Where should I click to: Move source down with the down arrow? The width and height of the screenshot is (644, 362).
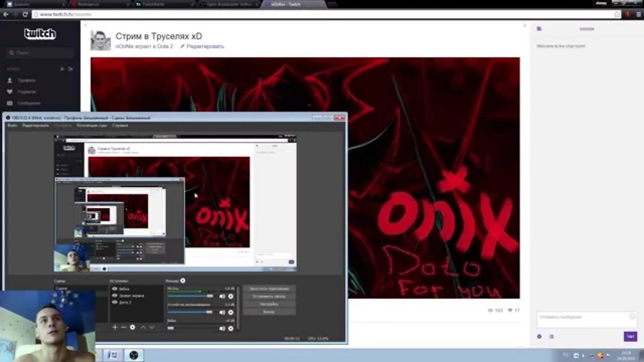pyautogui.click(x=152, y=327)
